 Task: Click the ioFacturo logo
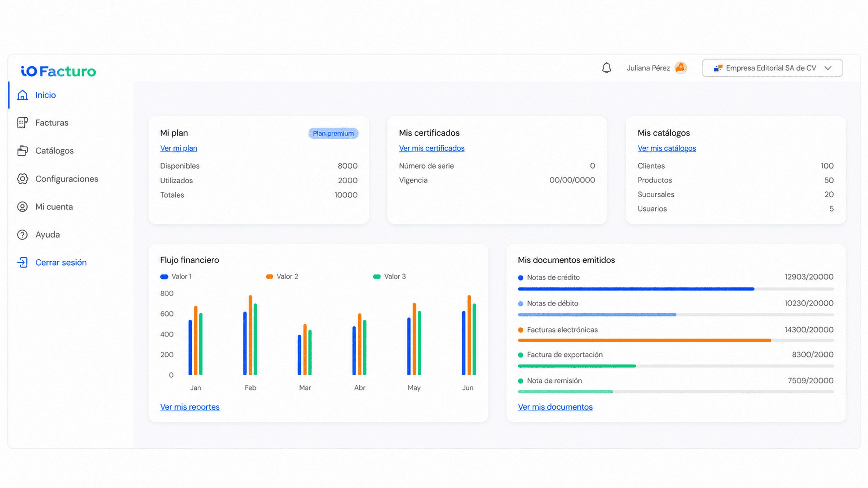[x=59, y=71]
